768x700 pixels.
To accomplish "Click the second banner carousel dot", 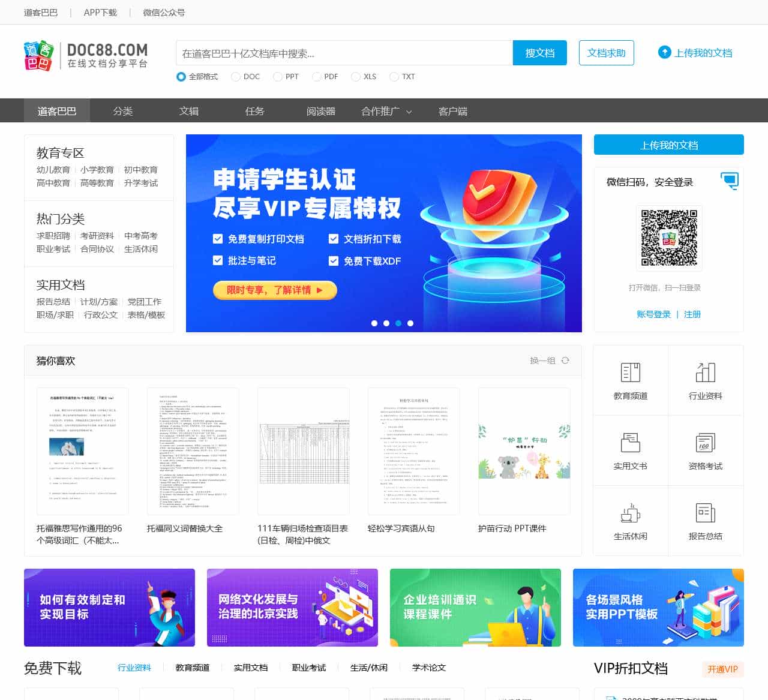I will coord(386,323).
